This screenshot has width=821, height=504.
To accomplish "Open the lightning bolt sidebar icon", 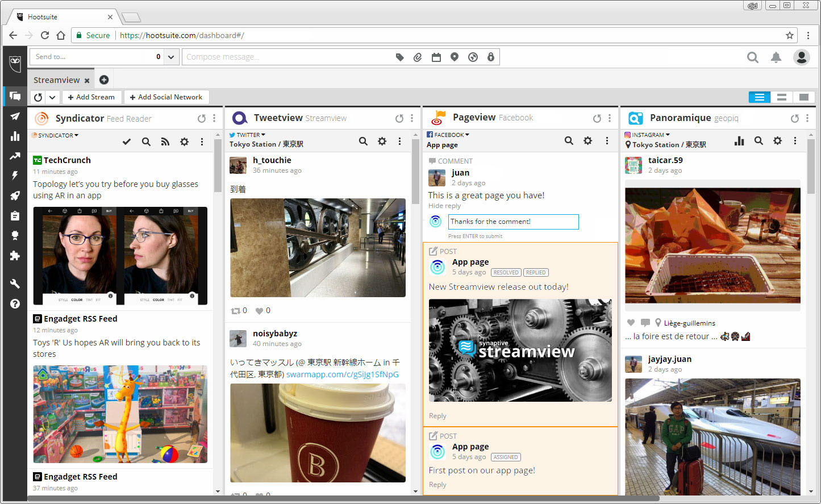I will (15, 176).
